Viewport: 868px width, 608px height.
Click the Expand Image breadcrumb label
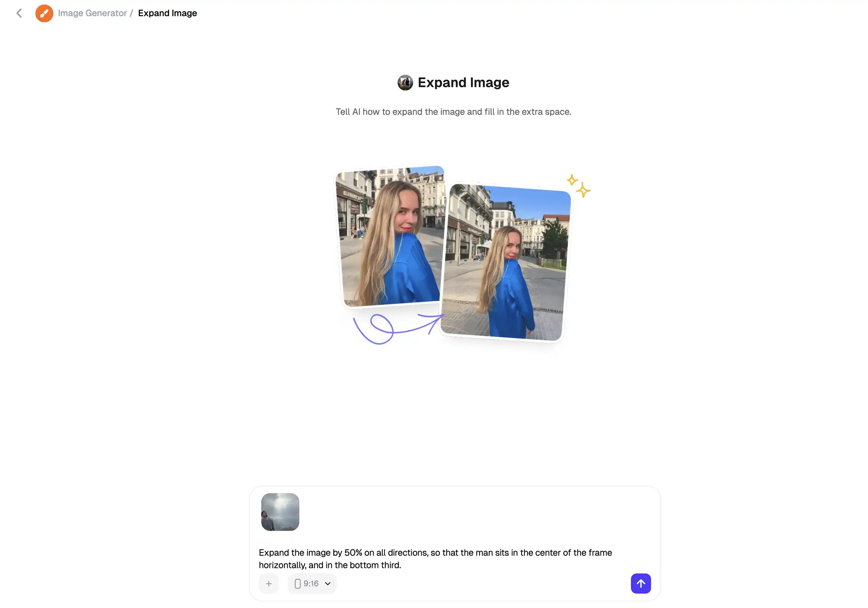pos(167,13)
